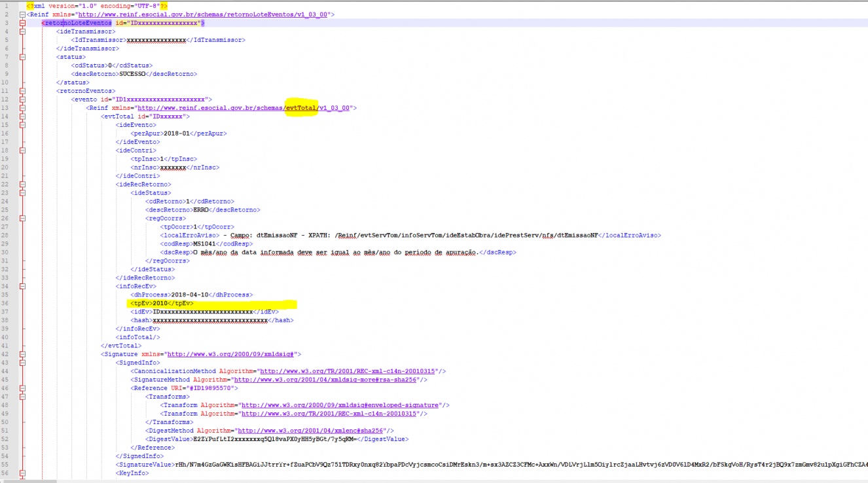Fold the ideContri block
Viewport: 868px width, 483px height.
point(23,150)
